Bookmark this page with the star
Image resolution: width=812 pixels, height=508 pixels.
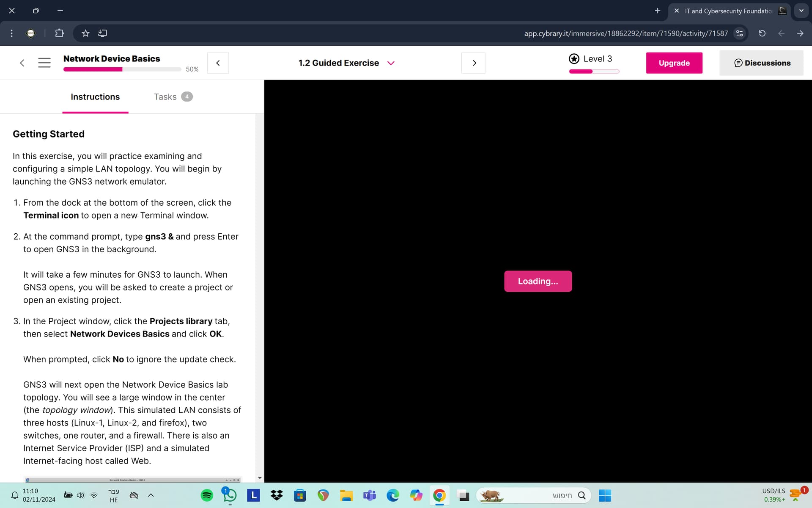point(85,33)
